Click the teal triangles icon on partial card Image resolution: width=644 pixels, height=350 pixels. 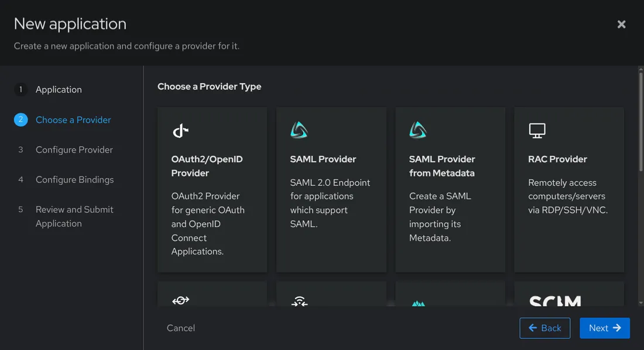418,304
